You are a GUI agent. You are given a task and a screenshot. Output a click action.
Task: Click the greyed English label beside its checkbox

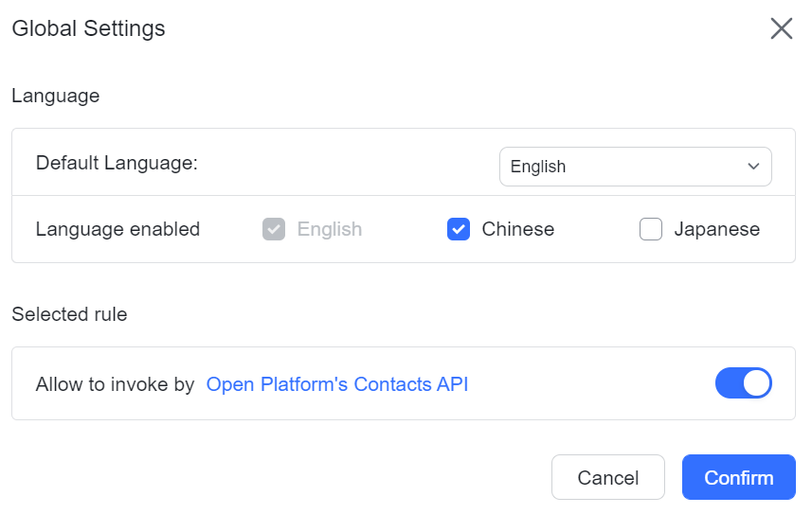tap(330, 229)
